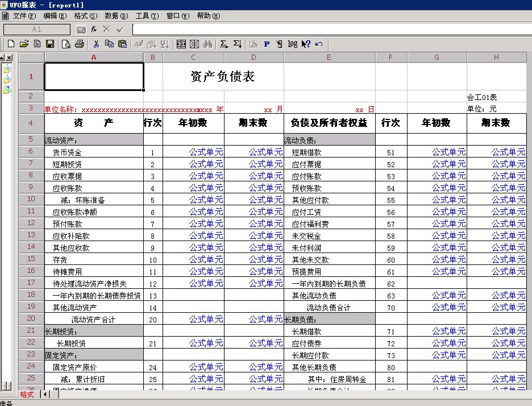Open the 工具(T) menu

147,16
